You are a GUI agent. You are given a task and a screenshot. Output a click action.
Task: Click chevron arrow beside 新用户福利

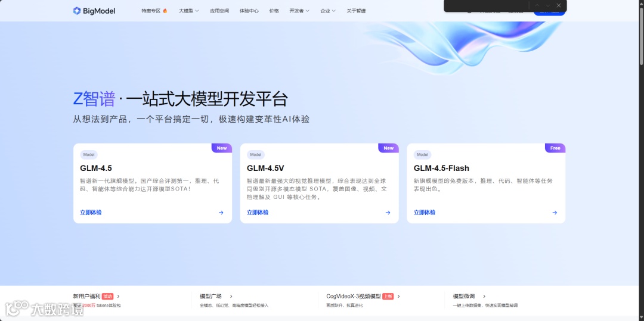tap(119, 297)
